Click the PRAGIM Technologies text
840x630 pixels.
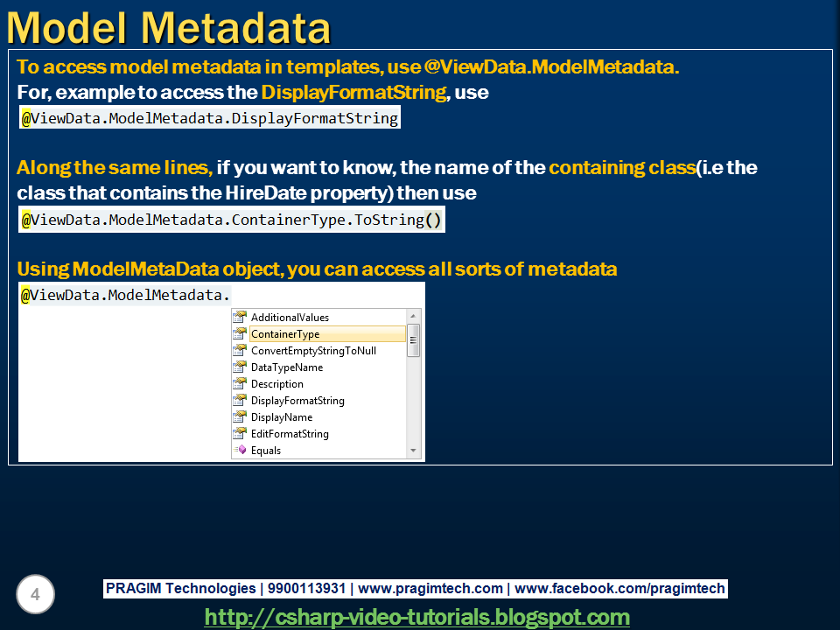pyautogui.click(x=180, y=588)
